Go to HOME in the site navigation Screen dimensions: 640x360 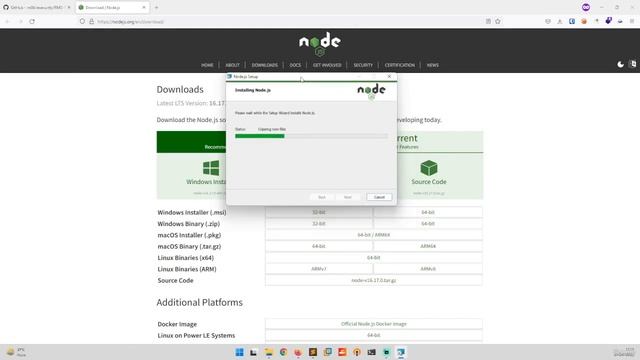pyautogui.click(x=207, y=65)
